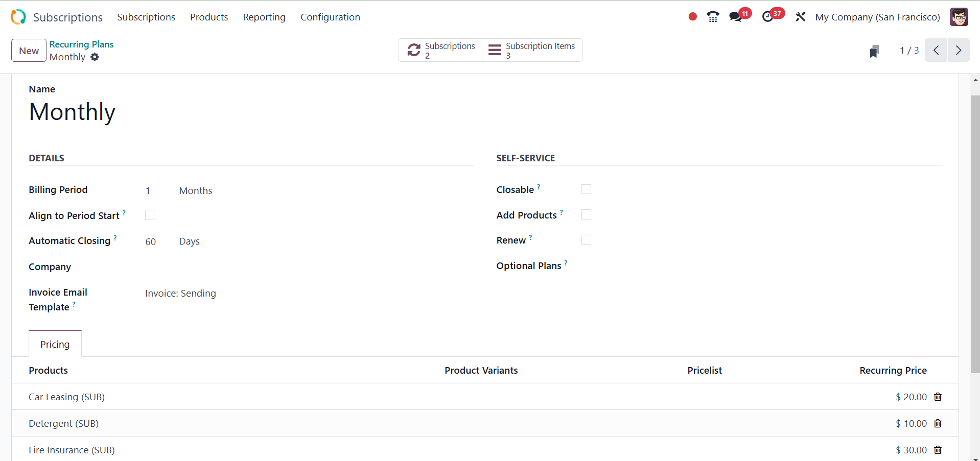Enable the Closable checkbox
980x461 pixels.
tap(586, 189)
